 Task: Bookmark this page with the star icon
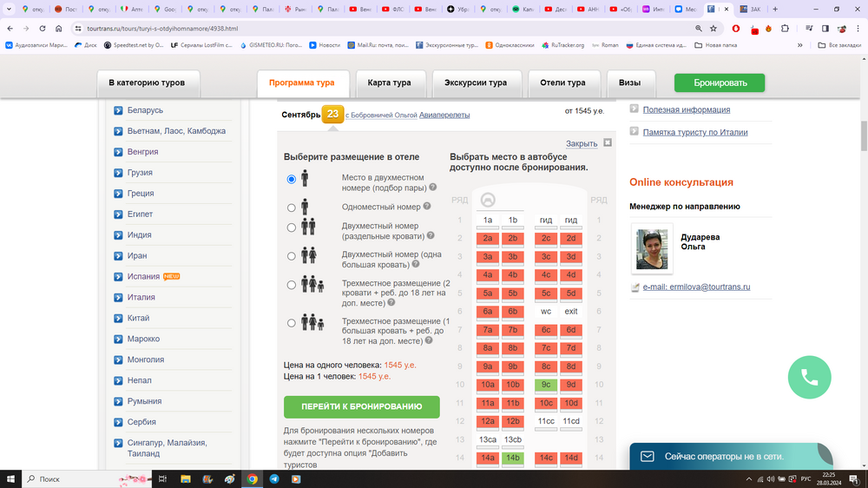[x=713, y=28]
